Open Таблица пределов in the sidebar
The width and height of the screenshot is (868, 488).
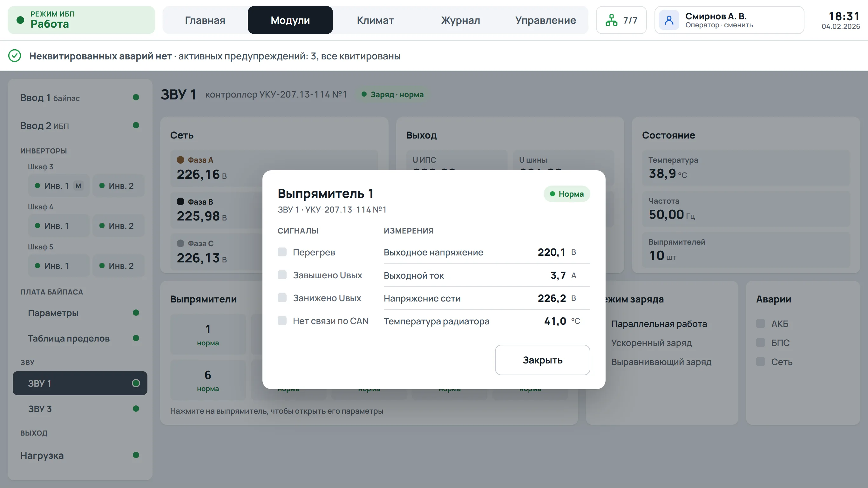[x=80, y=338]
